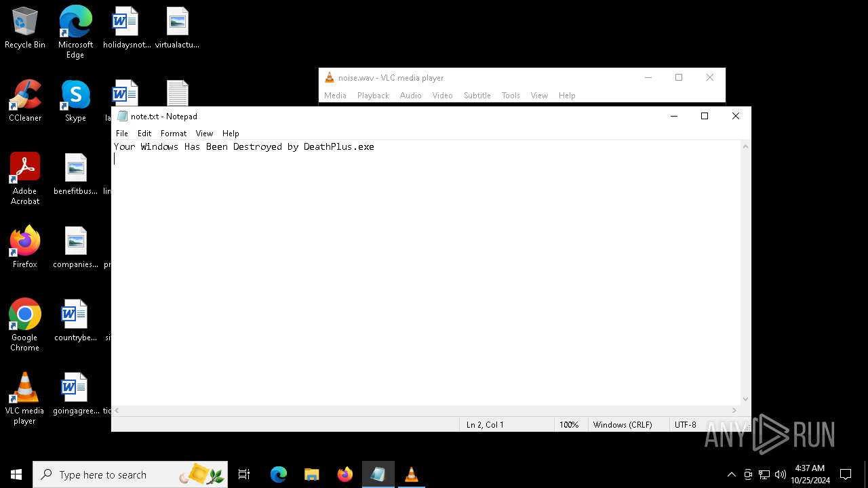Open the countrybe Word document icon
Screen dimensions: 868x488
pos(75,321)
